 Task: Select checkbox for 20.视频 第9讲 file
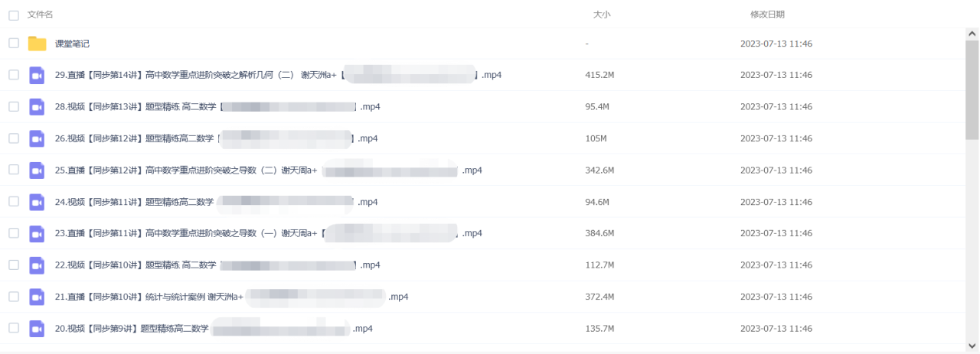tap(14, 328)
